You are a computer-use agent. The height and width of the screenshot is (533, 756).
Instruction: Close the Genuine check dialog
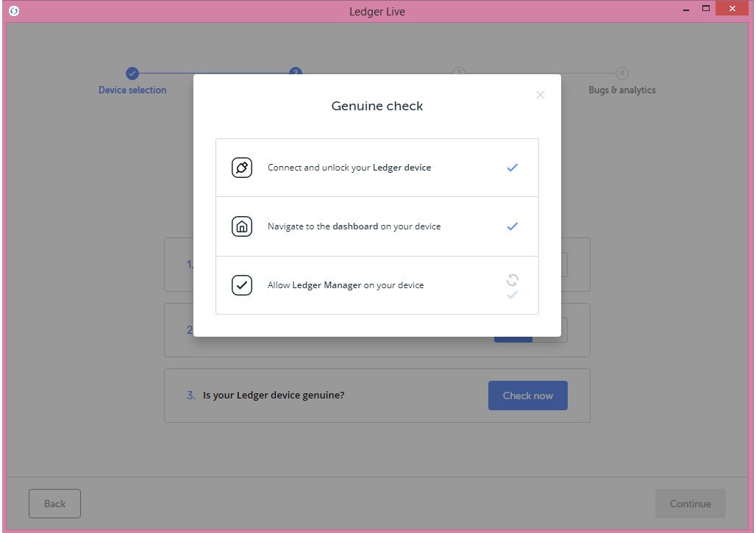[540, 95]
